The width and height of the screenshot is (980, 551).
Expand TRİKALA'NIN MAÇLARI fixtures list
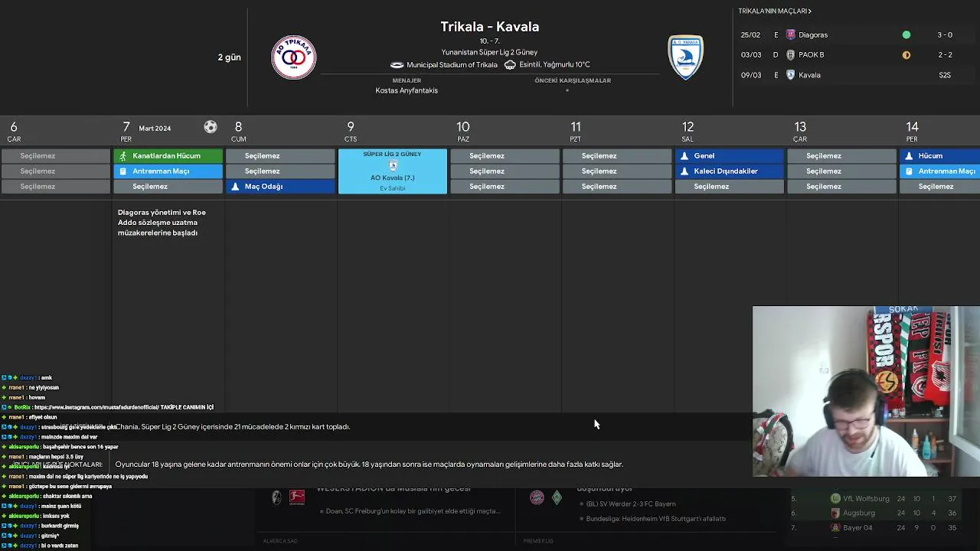coord(775,11)
